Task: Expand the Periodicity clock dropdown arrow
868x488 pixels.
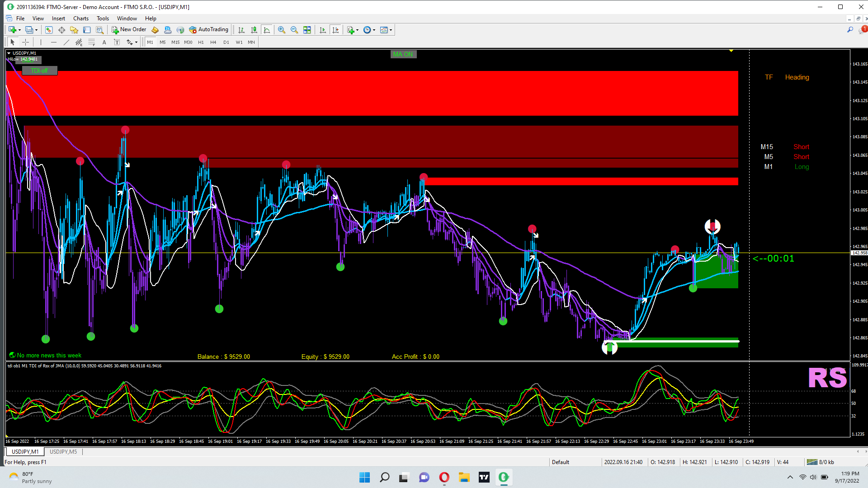Action: click(x=374, y=30)
